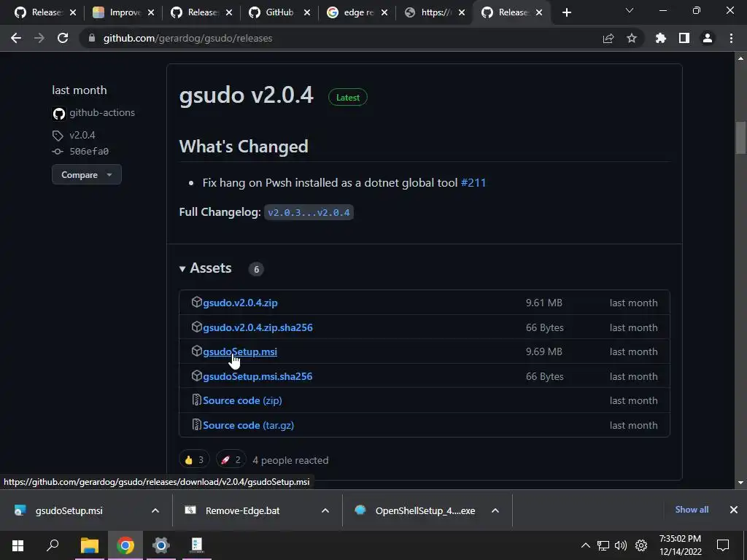The width and height of the screenshot is (747, 560).
Task: Close the Improve tab
Action: pos(151,13)
